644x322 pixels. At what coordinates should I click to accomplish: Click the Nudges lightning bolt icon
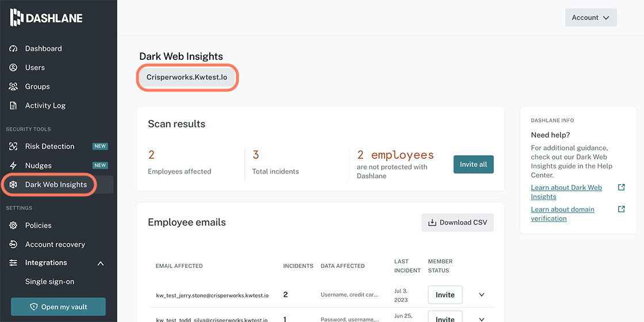pyautogui.click(x=14, y=166)
